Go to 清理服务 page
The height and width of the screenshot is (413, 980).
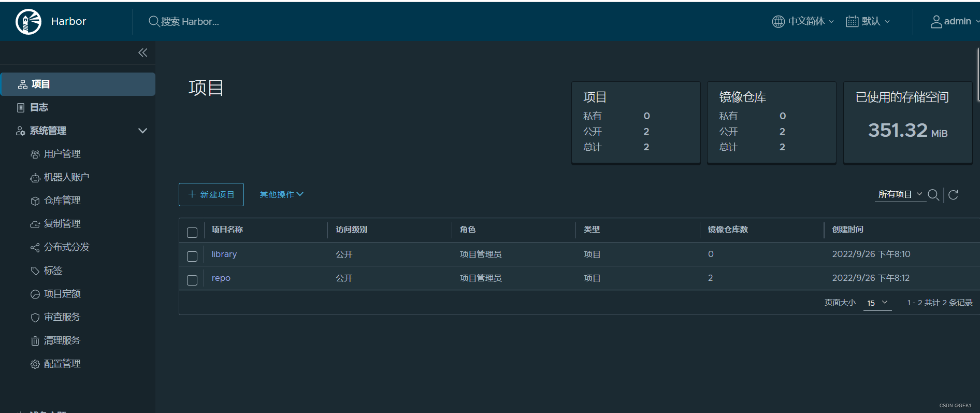[62, 340]
